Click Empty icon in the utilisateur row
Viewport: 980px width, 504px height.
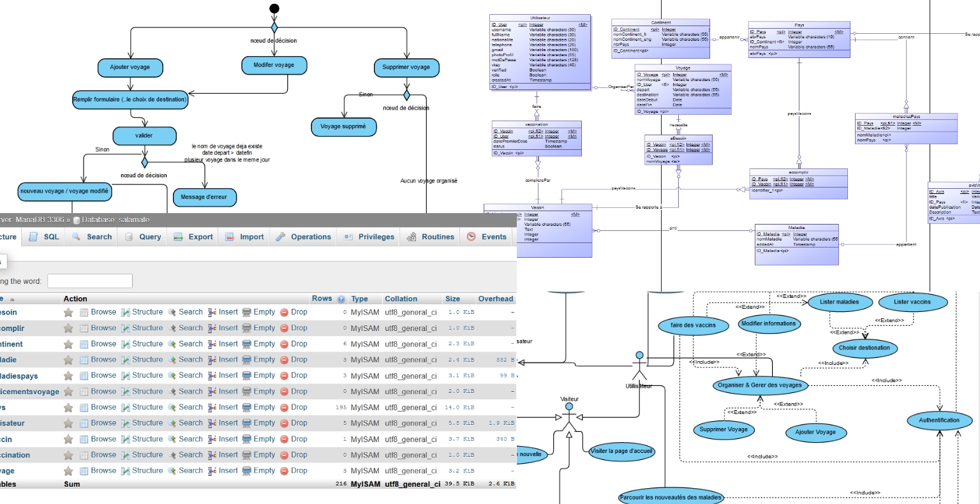246,423
